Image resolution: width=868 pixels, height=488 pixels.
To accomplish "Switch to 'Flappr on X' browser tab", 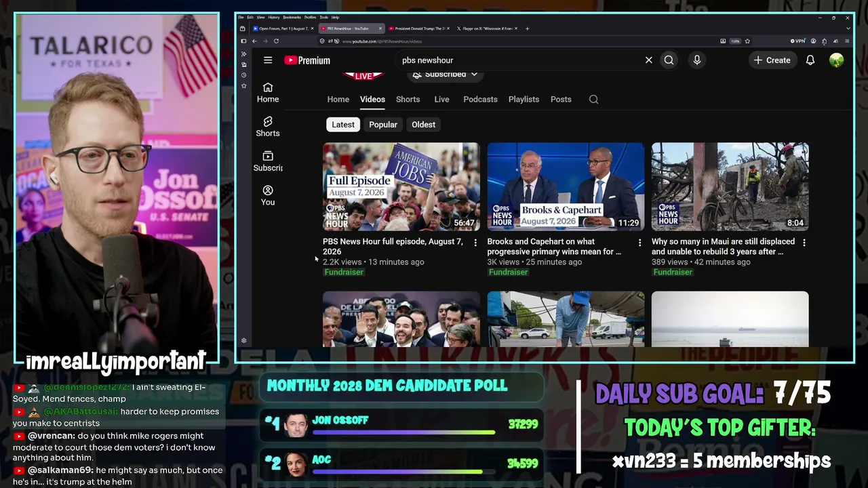I will (486, 28).
